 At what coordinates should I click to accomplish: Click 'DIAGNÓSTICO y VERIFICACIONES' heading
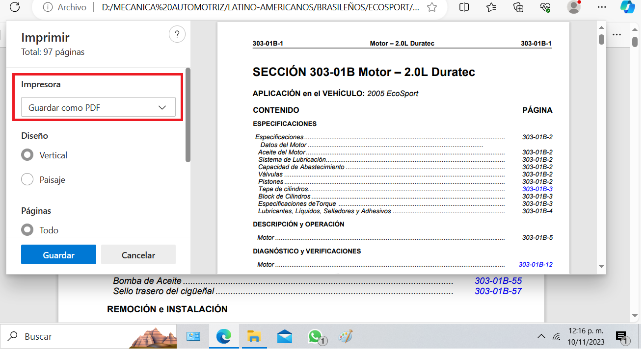pos(307,251)
